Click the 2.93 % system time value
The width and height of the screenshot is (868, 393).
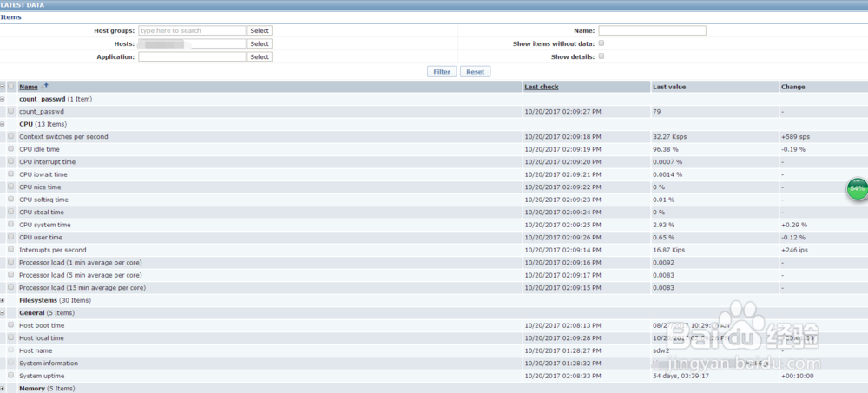point(664,226)
